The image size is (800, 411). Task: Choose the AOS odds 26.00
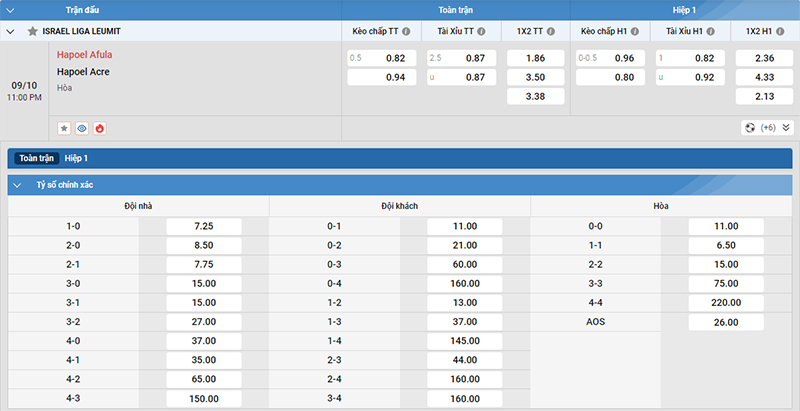click(726, 322)
